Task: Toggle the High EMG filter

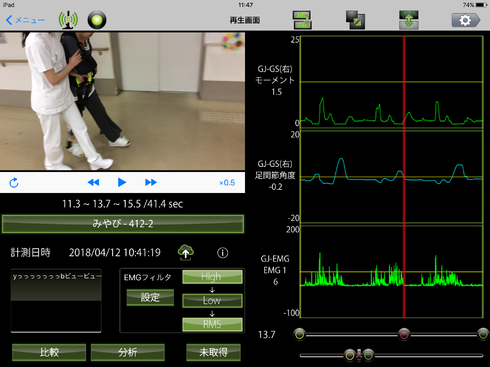Action: (x=212, y=277)
